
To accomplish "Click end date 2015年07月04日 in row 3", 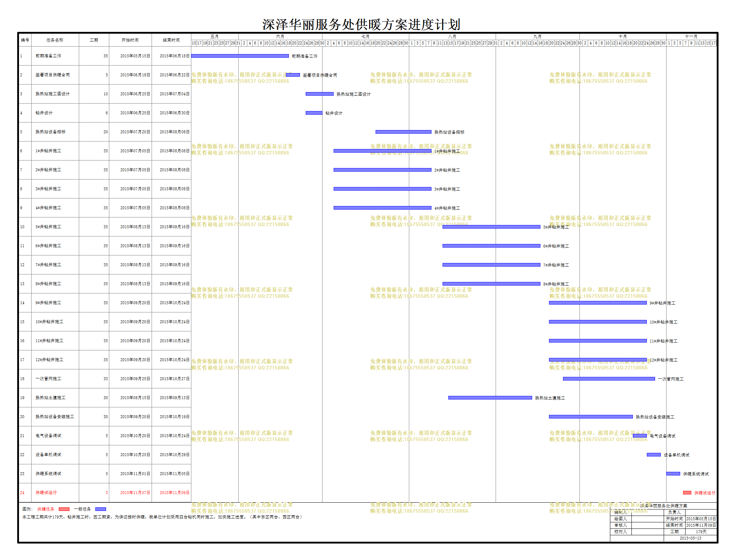I will (x=175, y=94).
